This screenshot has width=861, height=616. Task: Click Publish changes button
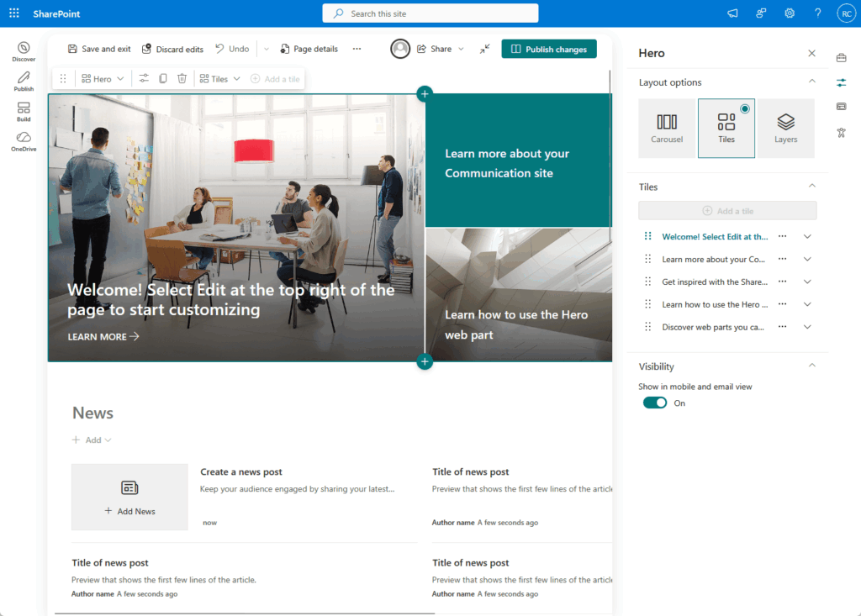coord(549,49)
